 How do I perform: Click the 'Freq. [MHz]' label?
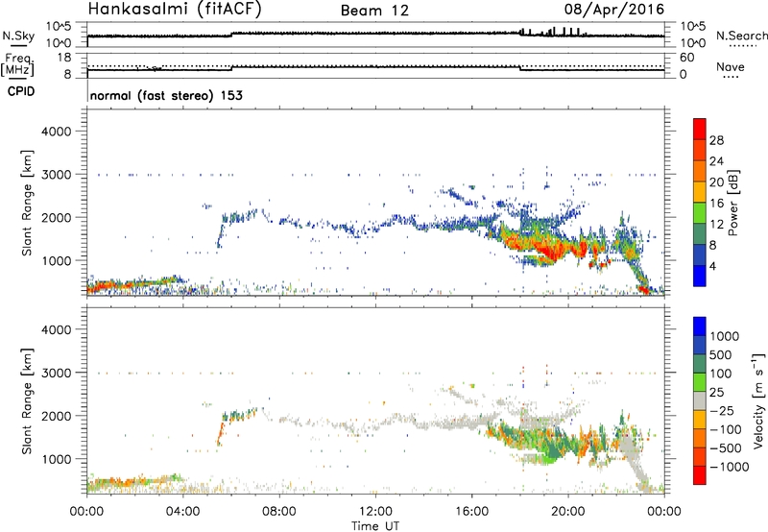point(18,65)
